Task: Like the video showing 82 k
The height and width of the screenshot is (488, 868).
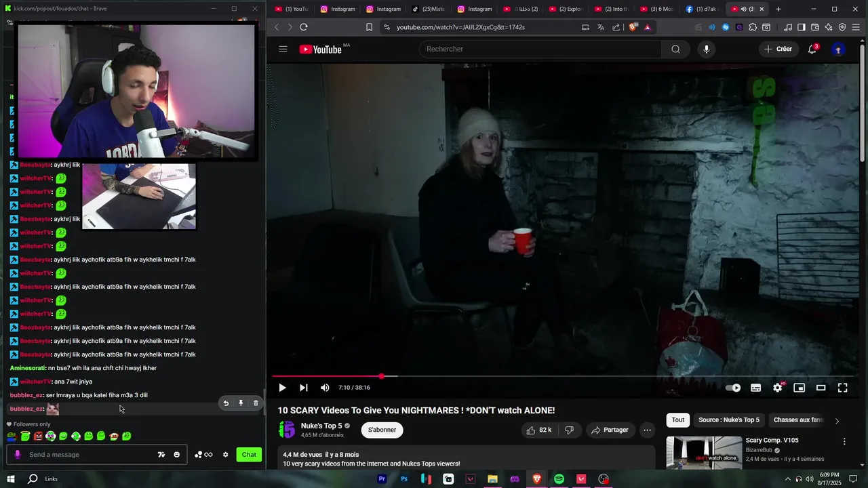Action: (x=539, y=430)
